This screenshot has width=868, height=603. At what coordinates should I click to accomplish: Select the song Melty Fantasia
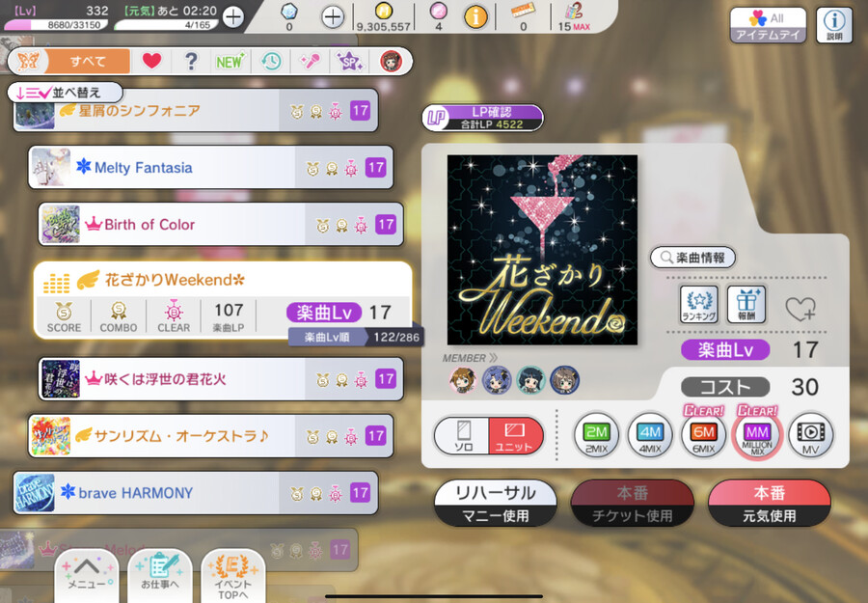[x=211, y=167]
